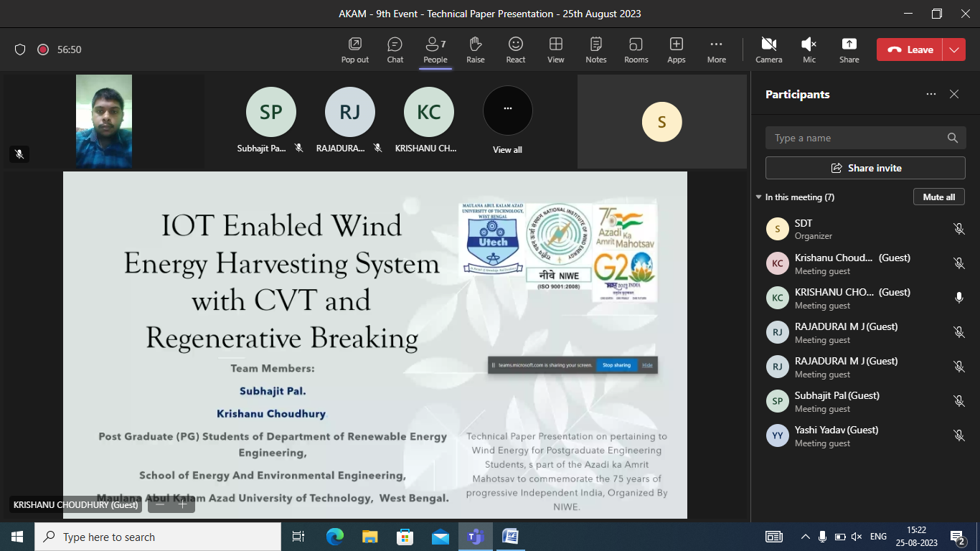The height and width of the screenshot is (551, 980).
Task: Open the dropdown arrow beside Leave
Action: [953, 50]
